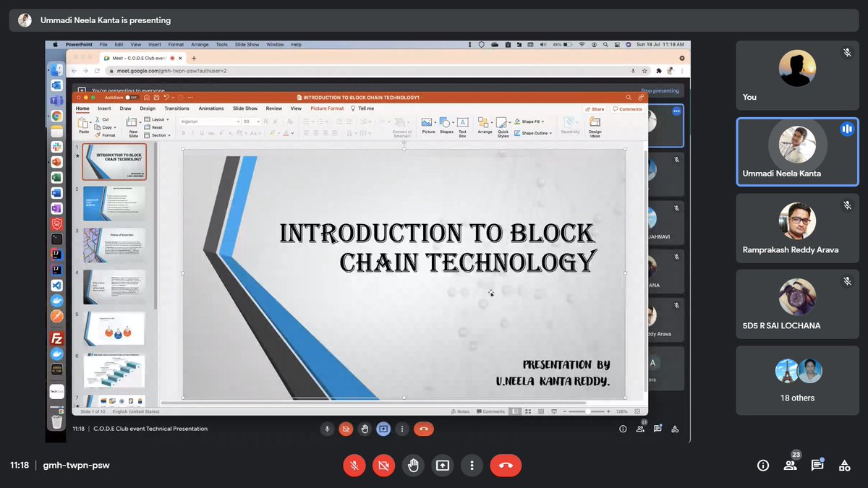Viewport: 868px width, 488px height.
Task: Select slide 2 thumbnail in slide panel
Action: [114, 203]
